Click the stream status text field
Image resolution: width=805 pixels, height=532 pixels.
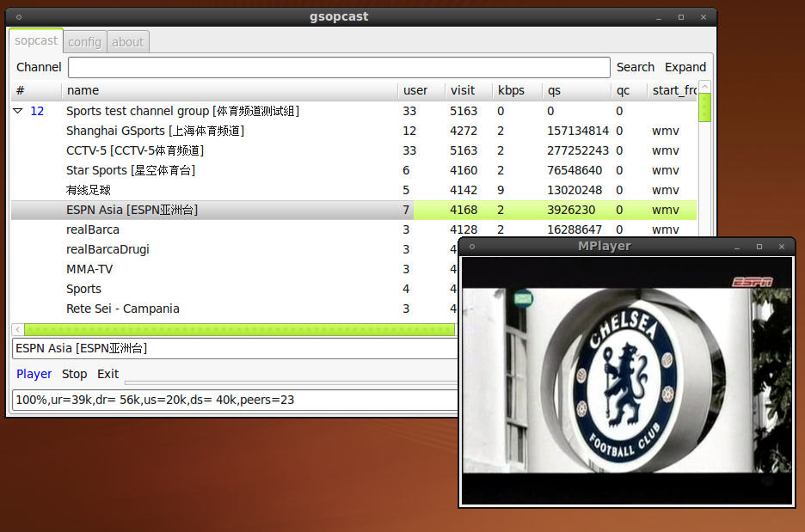tap(235, 400)
